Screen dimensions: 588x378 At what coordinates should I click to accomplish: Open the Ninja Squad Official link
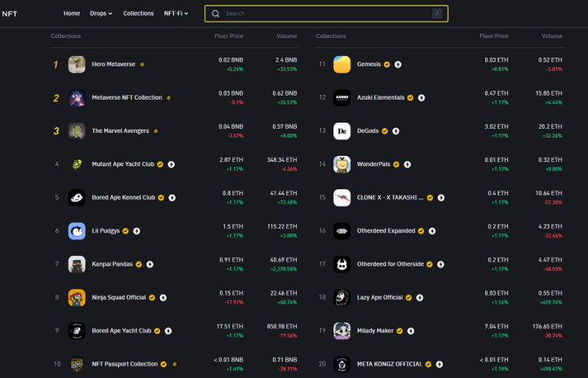(x=119, y=297)
